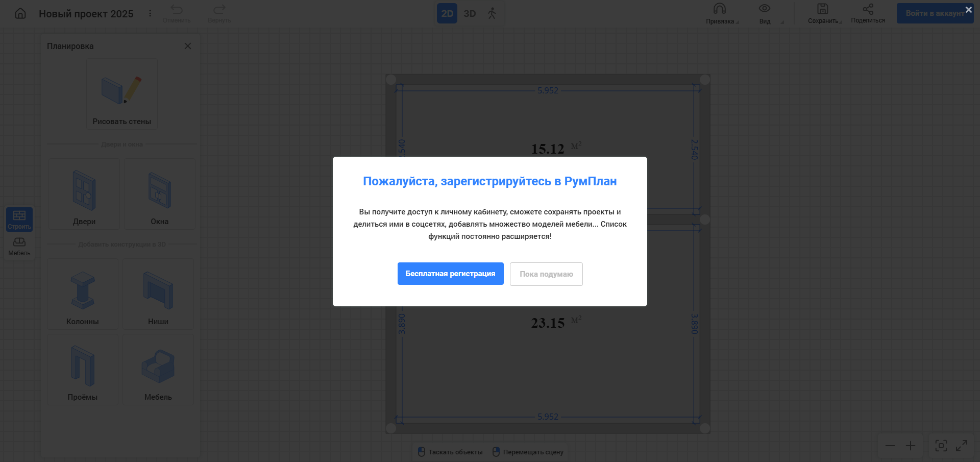980x462 pixels.
Task: Open the Привязка magnet snapping menu
Action: pyautogui.click(x=720, y=14)
